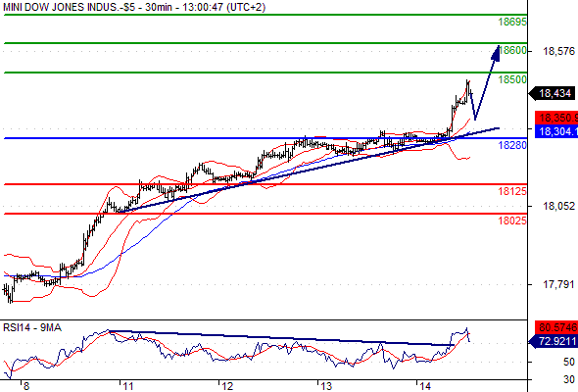
Task: Click the blue RSI value tag 72.9211
Action: [554, 341]
